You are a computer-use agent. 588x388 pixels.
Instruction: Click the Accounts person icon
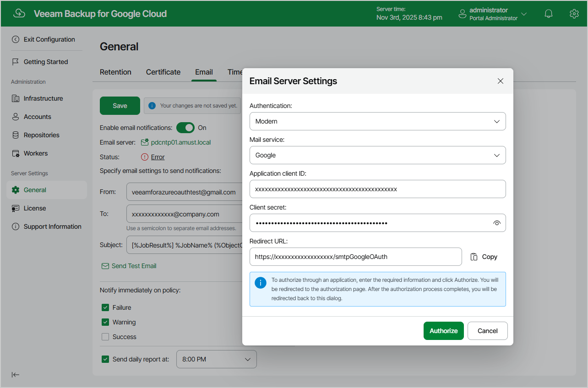tap(16, 117)
